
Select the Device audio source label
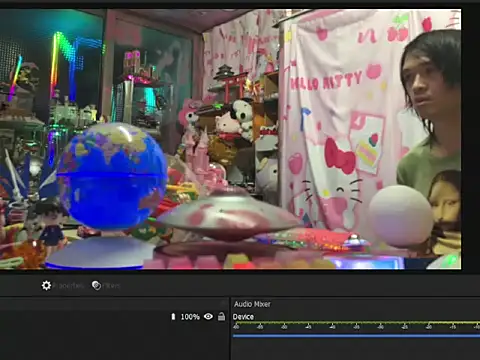[243, 317]
